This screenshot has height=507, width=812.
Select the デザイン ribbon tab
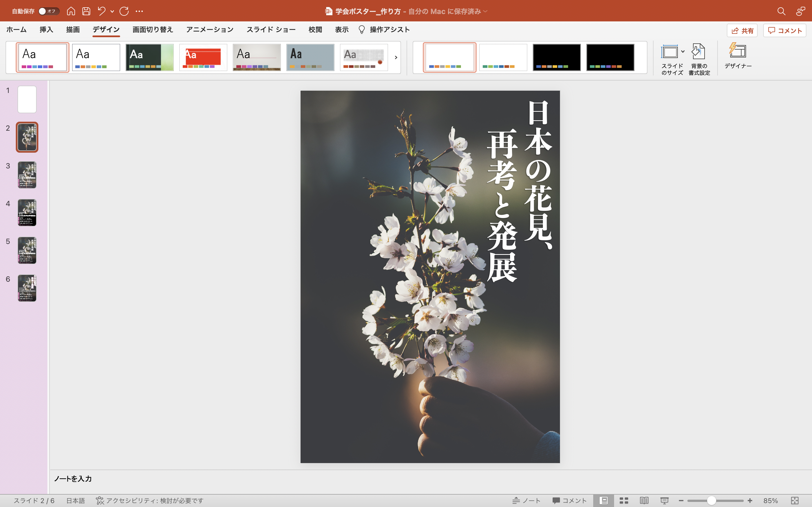click(x=106, y=30)
